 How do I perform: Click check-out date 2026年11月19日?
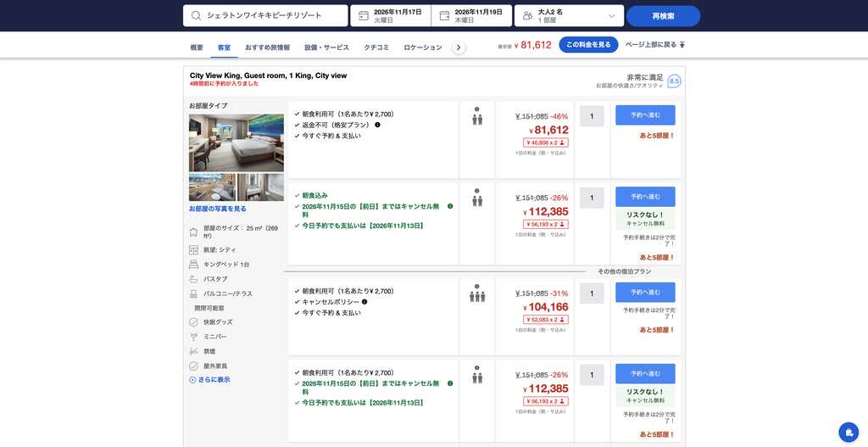point(478,12)
